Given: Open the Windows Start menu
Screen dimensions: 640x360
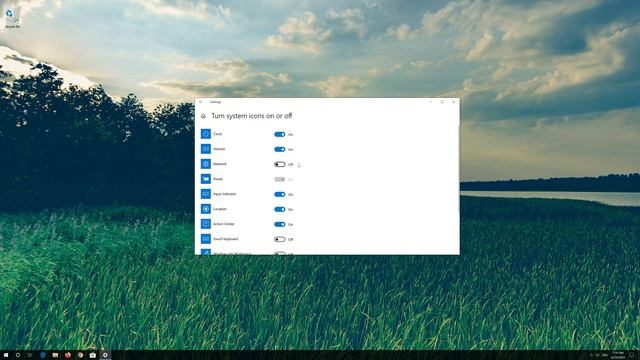Looking at the screenshot, I should click(x=6, y=355).
